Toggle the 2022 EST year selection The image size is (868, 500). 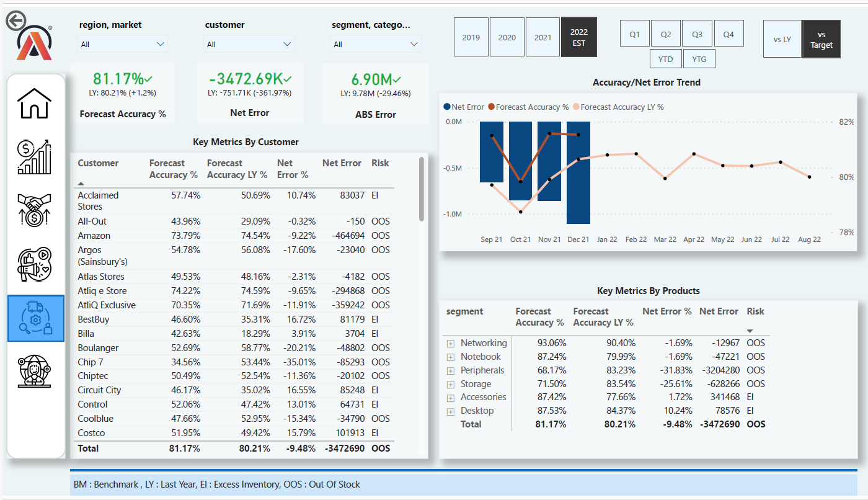[x=578, y=36]
